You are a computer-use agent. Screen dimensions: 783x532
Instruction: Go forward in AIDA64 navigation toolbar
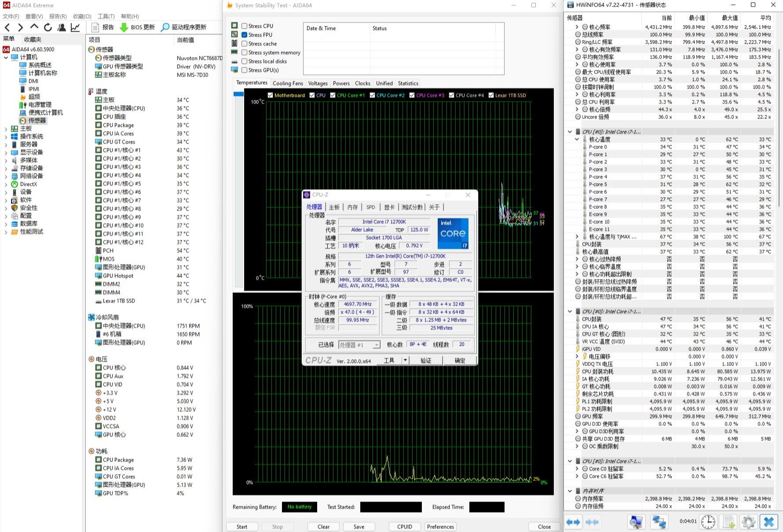(x=20, y=27)
